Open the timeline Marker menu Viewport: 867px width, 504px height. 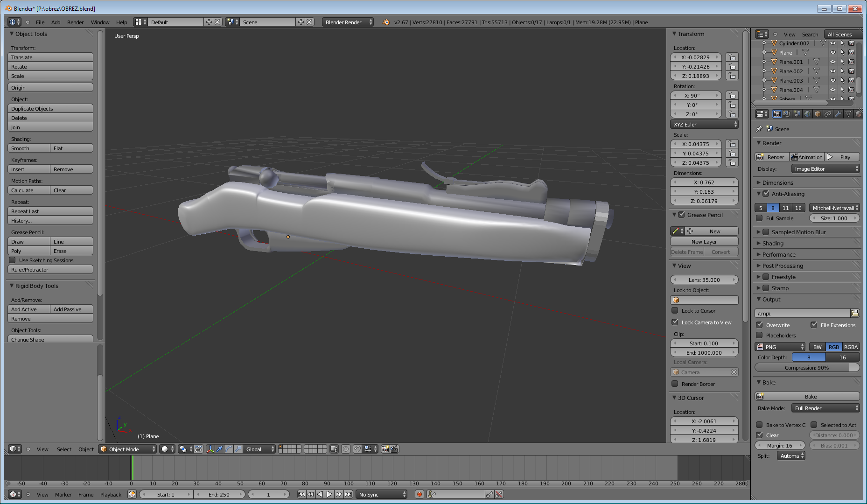click(63, 494)
